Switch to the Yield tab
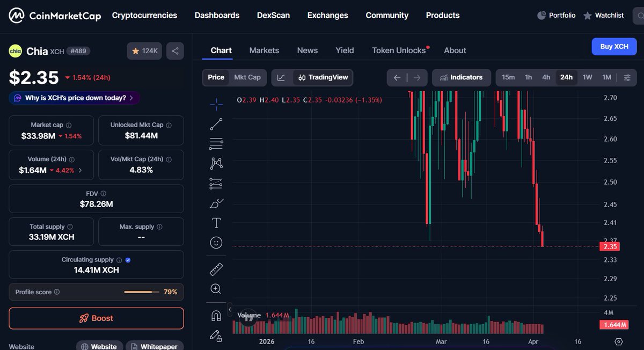This screenshot has width=644, height=350. point(345,50)
